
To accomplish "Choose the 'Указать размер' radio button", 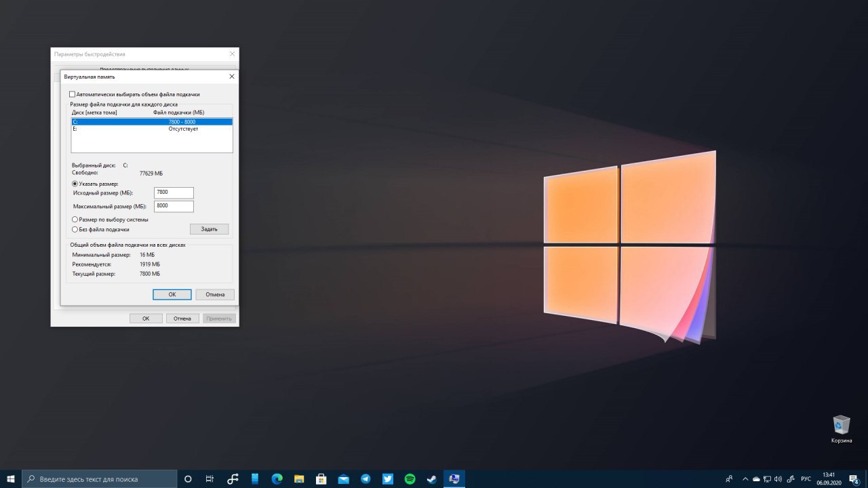I will point(75,184).
